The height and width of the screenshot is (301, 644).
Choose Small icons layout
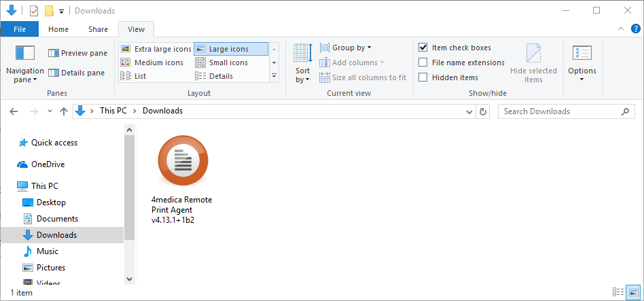(x=221, y=63)
